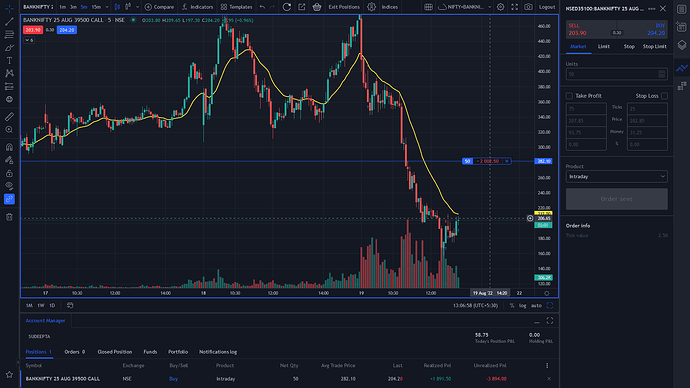
Task: Close the position line at 282.10
Action: pyautogui.click(x=507, y=161)
